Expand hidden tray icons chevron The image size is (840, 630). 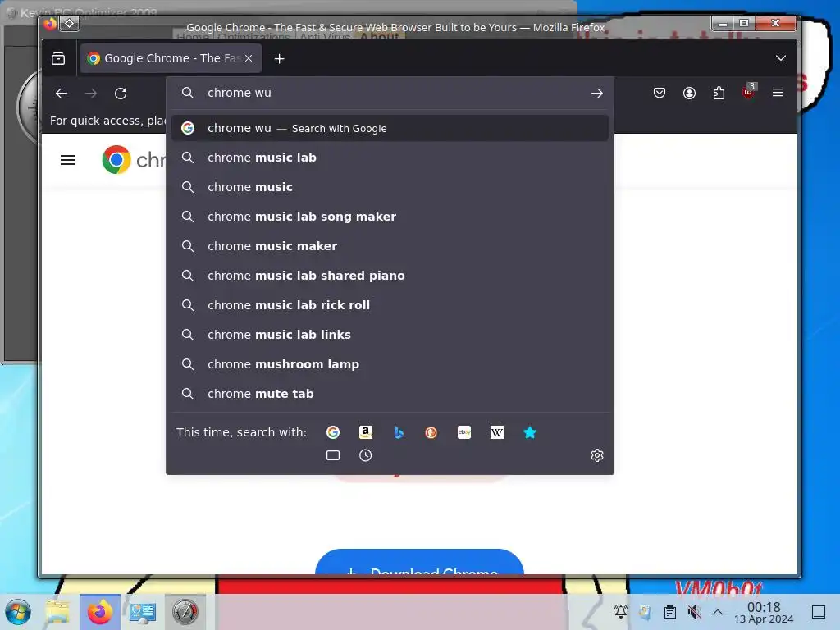click(718, 612)
